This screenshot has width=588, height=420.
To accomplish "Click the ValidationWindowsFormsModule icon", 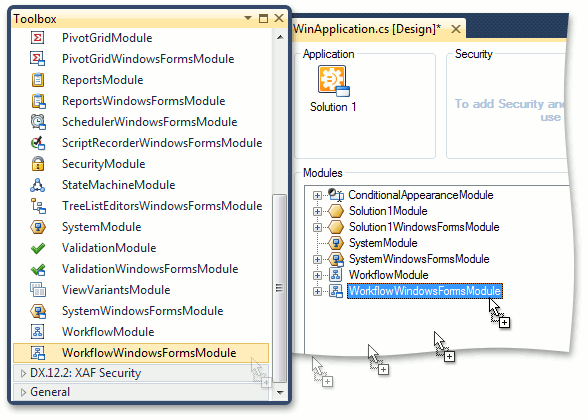I will [38, 269].
